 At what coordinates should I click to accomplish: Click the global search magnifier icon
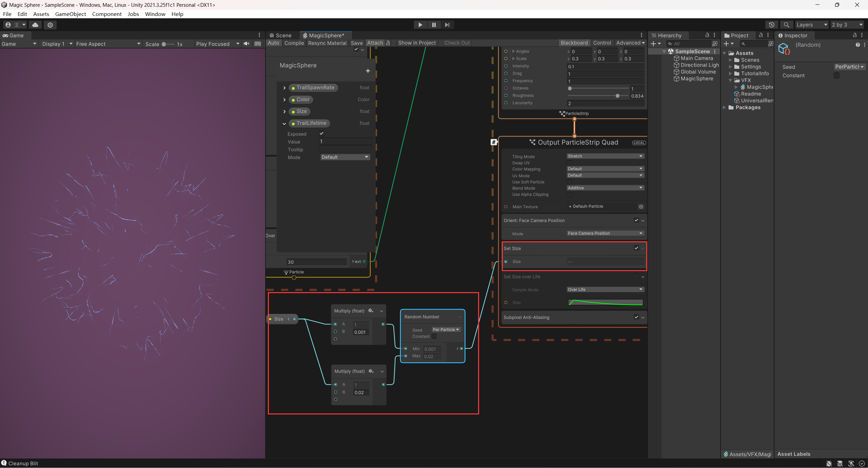pyautogui.click(x=786, y=25)
